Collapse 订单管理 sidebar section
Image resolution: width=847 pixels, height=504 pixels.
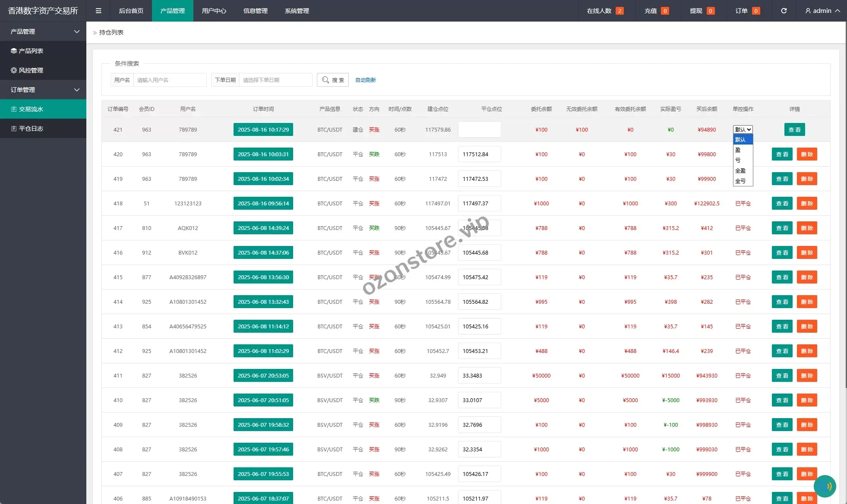[x=43, y=90]
